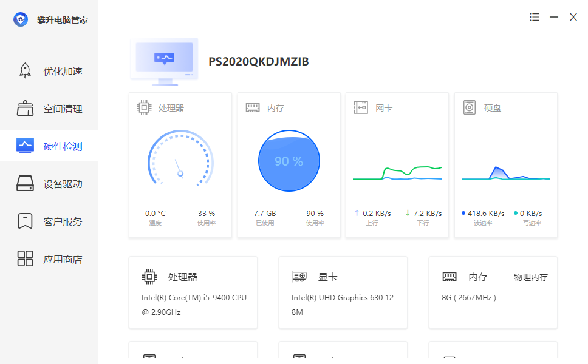The width and height of the screenshot is (588, 364).
Task: Open the 优化加速 rocket icon
Action: click(x=25, y=70)
